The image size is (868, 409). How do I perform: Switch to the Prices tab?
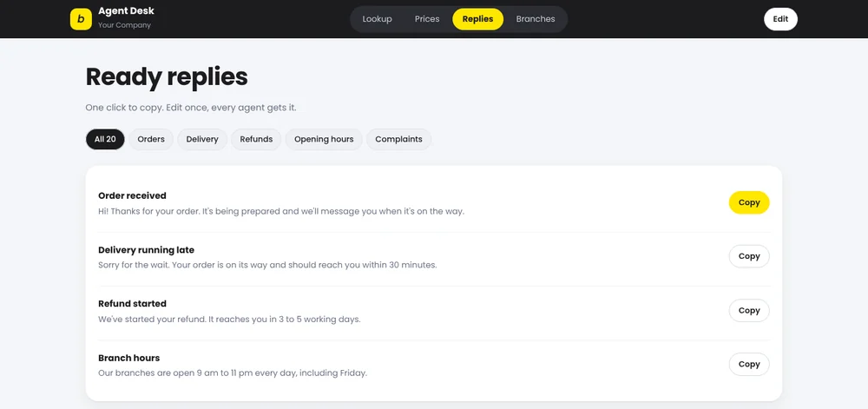click(427, 19)
